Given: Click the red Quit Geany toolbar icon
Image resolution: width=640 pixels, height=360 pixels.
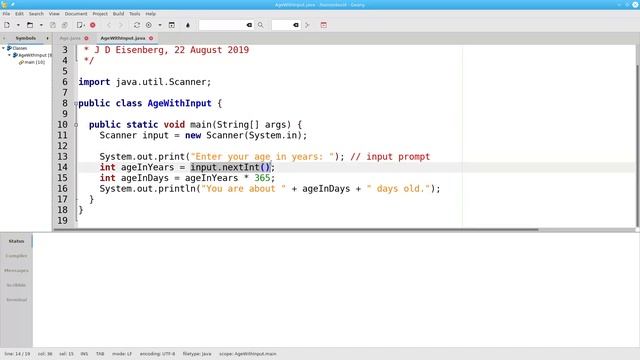Looking at the screenshot, I should (324, 25).
